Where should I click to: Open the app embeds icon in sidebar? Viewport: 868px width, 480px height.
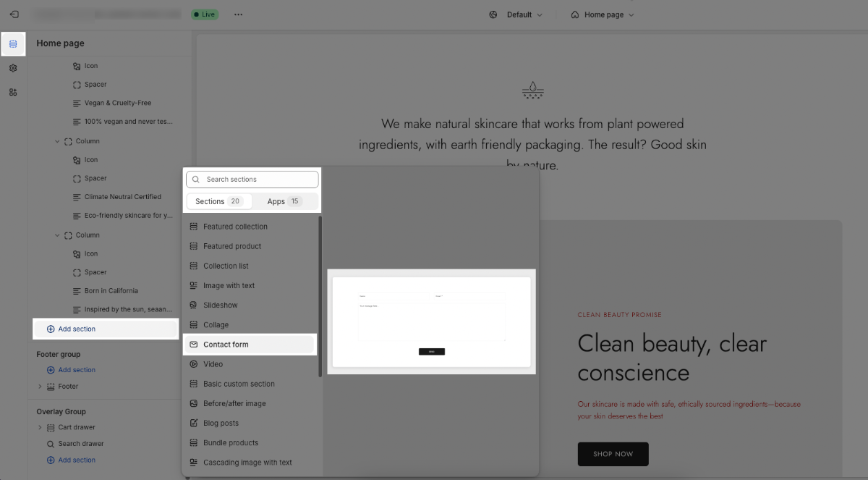13,92
